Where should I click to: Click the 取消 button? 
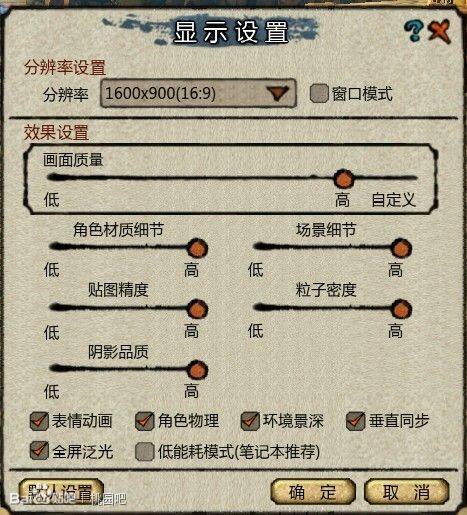406,492
